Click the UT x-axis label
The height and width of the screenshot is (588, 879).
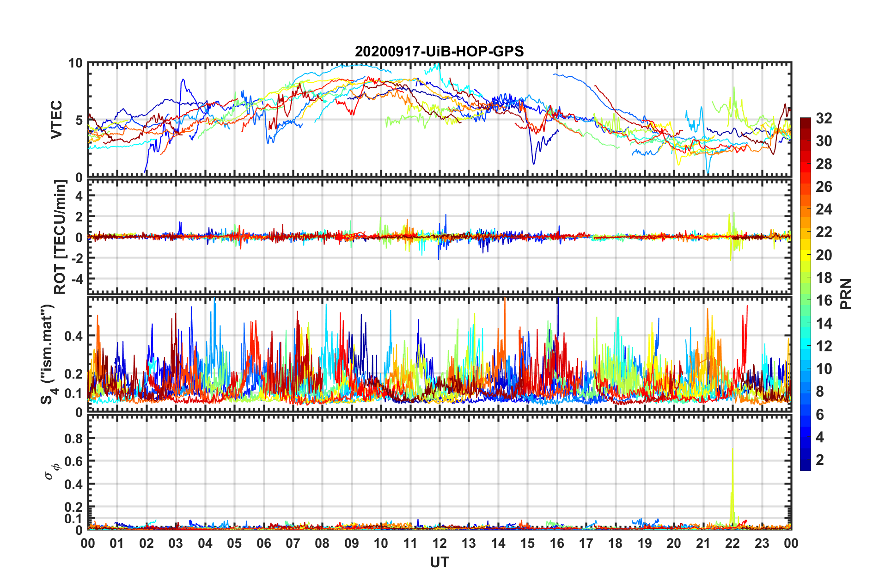coord(439,563)
